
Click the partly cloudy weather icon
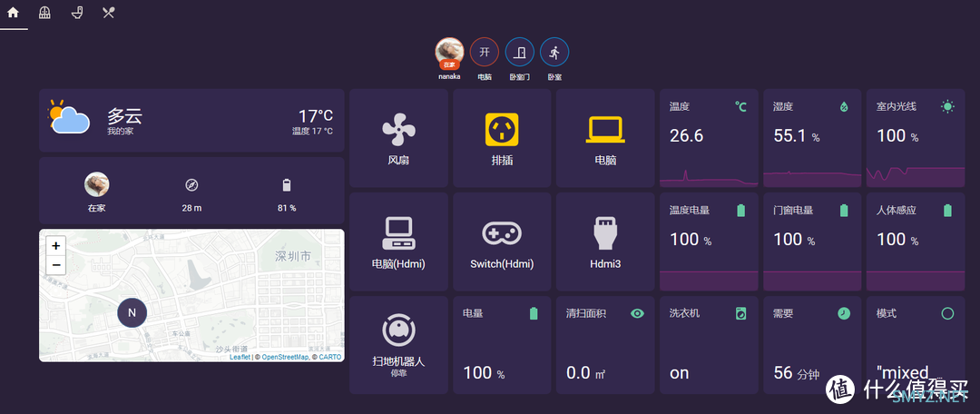click(69, 116)
